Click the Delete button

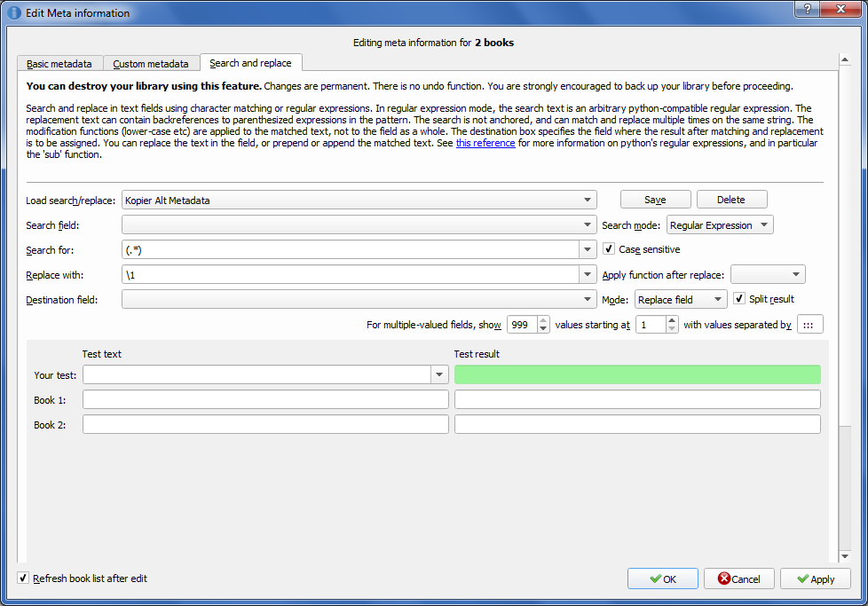(731, 200)
